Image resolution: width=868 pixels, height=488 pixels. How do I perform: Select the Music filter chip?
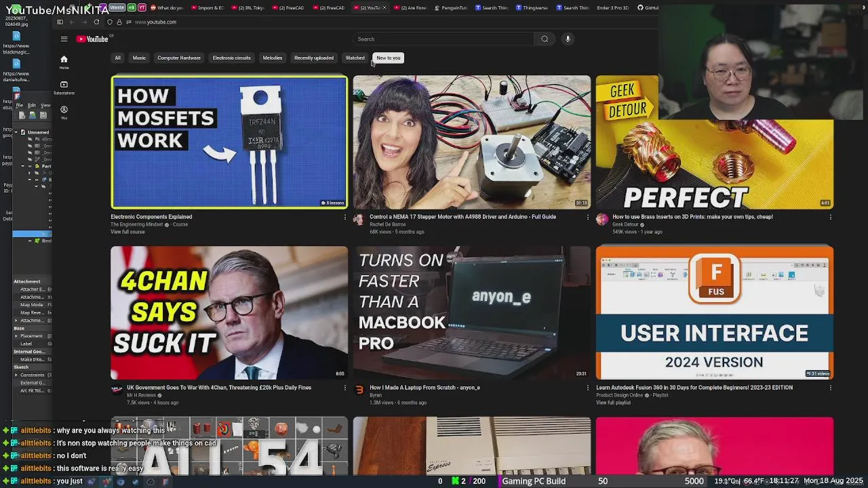click(139, 58)
